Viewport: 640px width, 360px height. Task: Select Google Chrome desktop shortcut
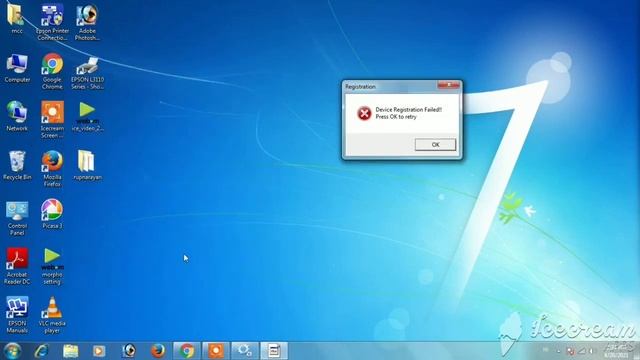52,71
